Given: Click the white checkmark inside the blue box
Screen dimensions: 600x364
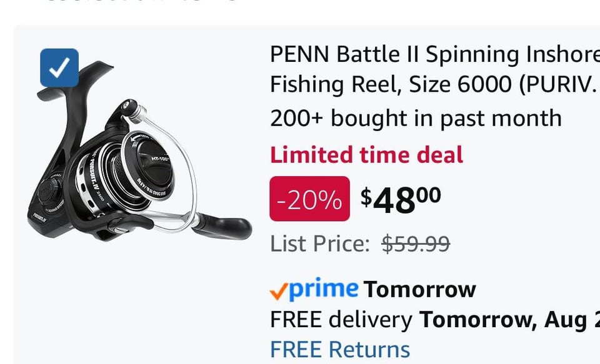Looking at the screenshot, I should (x=59, y=68).
